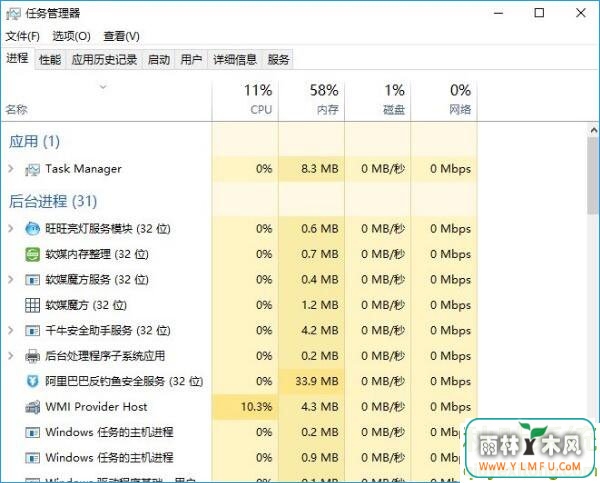This screenshot has width=600, height=483.
Task: Click the 8.3 MB memory value
Action: pyautogui.click(x=320, y=169)
